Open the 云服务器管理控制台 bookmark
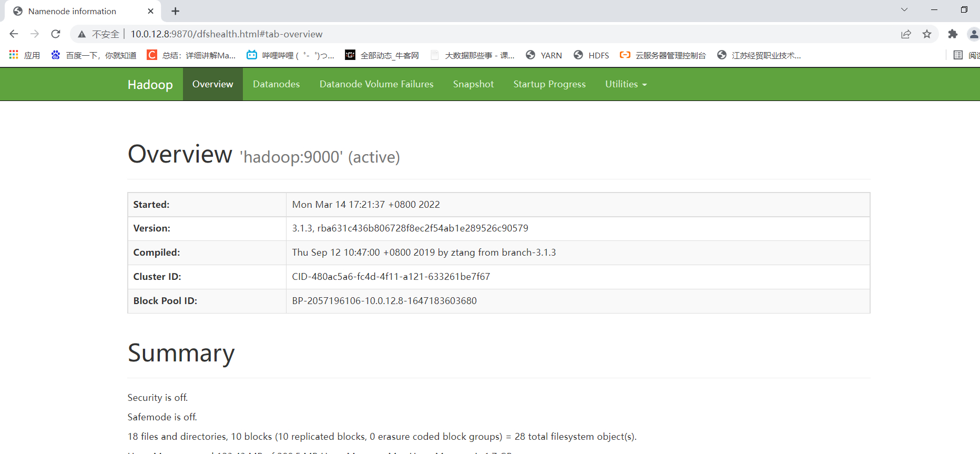The width and height of the screenshot is (980, 454). pyautogui.click(x=662, y=55)
